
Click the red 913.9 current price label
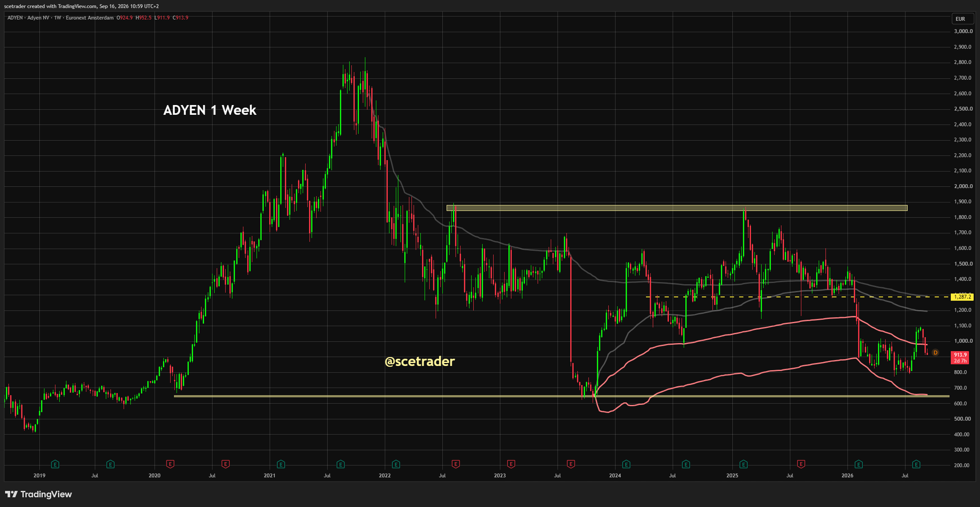[960, 357]
